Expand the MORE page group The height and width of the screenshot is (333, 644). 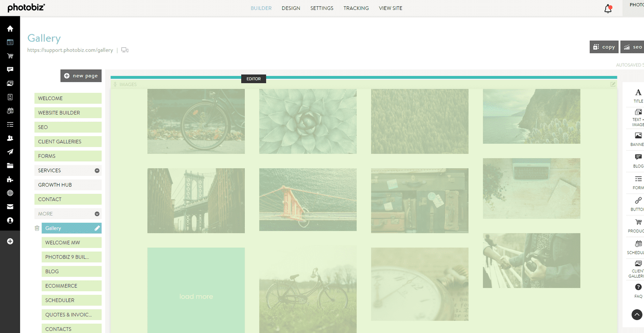pos(97,213)
